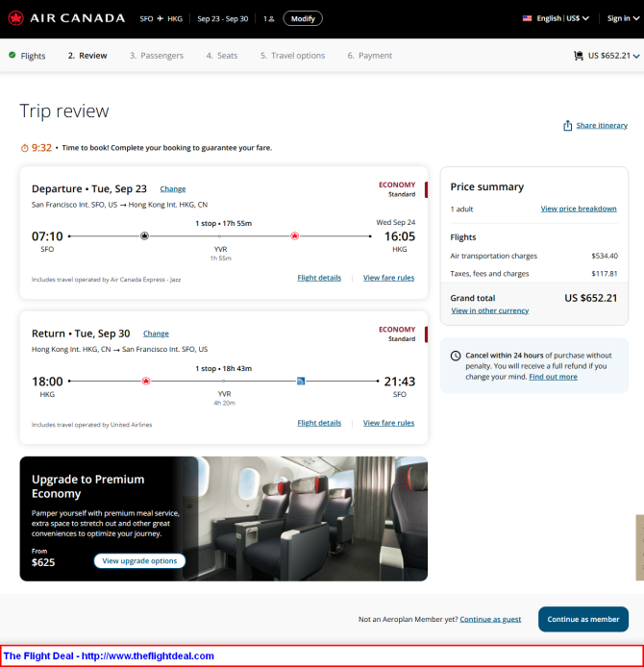Click the 'From $625' upgrade price

coord(43,557)
